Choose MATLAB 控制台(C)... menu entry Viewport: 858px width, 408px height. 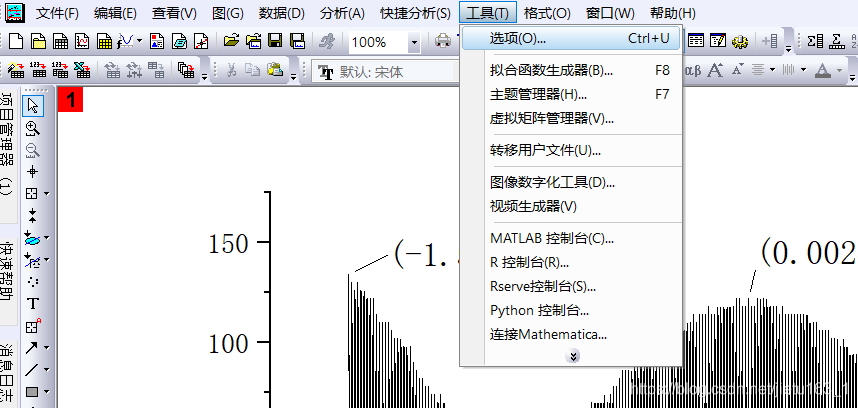(x=571, y=238)
